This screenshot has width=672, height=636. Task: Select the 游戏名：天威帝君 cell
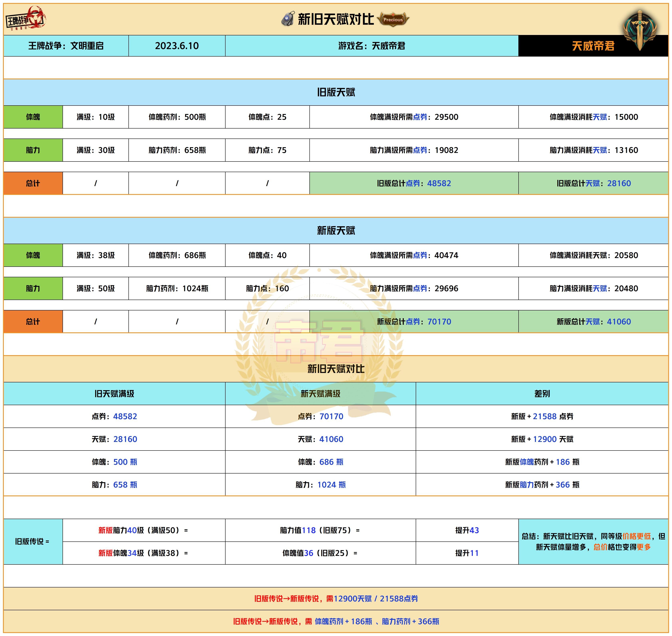click(x=372, y=46)
